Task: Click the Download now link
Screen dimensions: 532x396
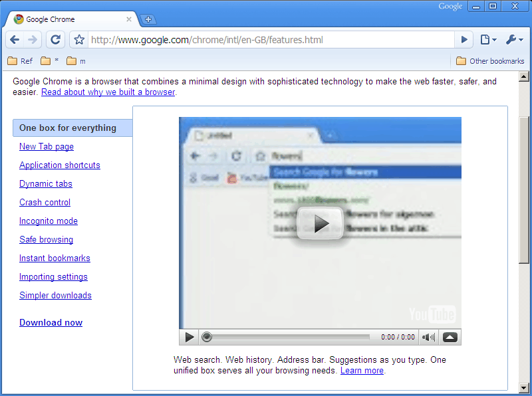Action: pyautogui.click(x=51, y=323)
